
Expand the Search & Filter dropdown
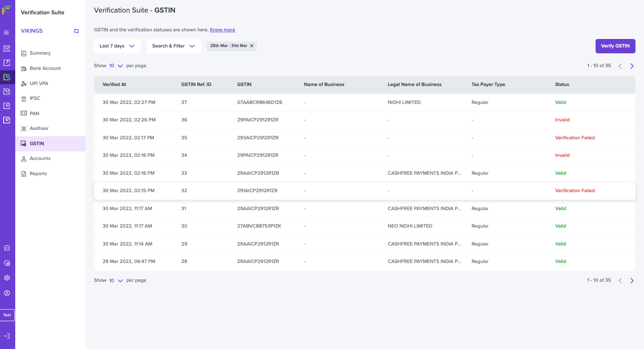(x=173, y=46)
